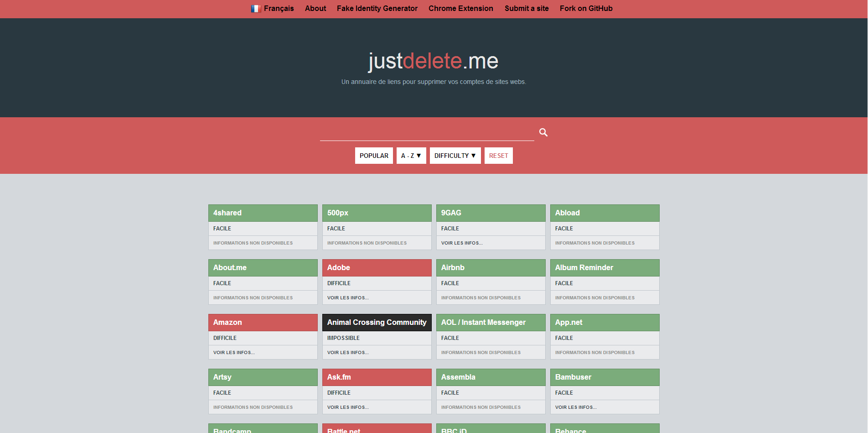Click the FACILE label under Artsy
868x433 pixels.
pyautogui.click(x=222, y=393)
